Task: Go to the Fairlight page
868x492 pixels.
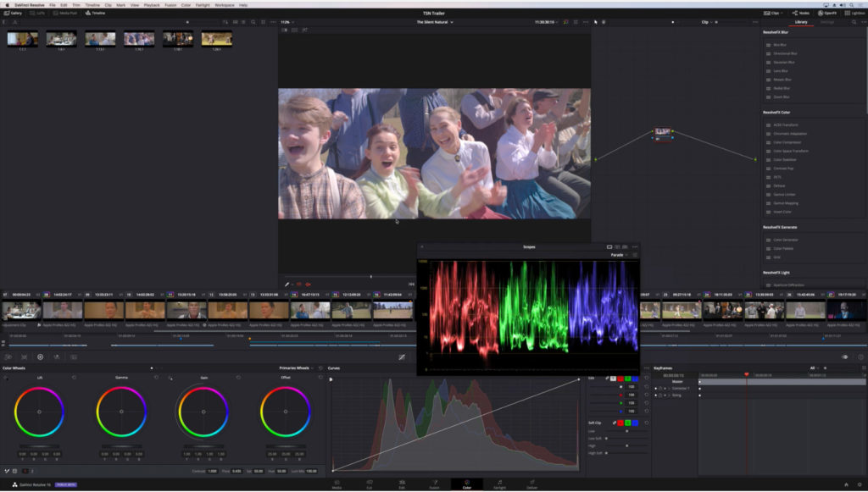Action: click(x=499, y=484)
